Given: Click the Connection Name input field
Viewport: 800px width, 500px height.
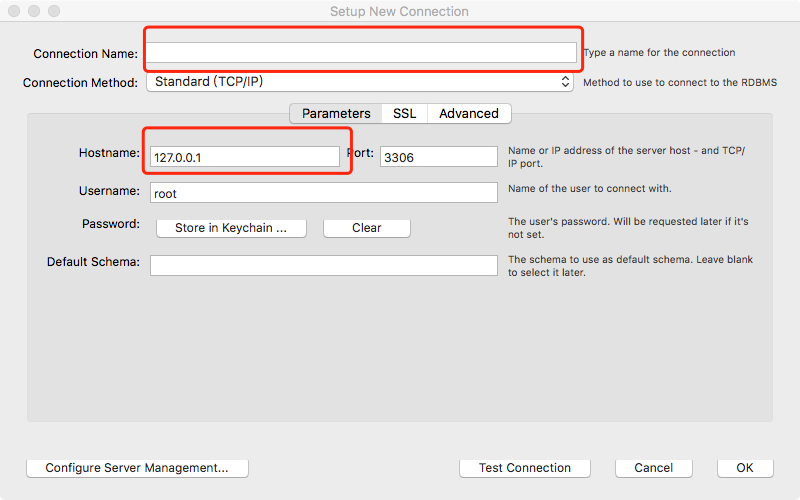Looking at the screenshot, I should [362, 53].
